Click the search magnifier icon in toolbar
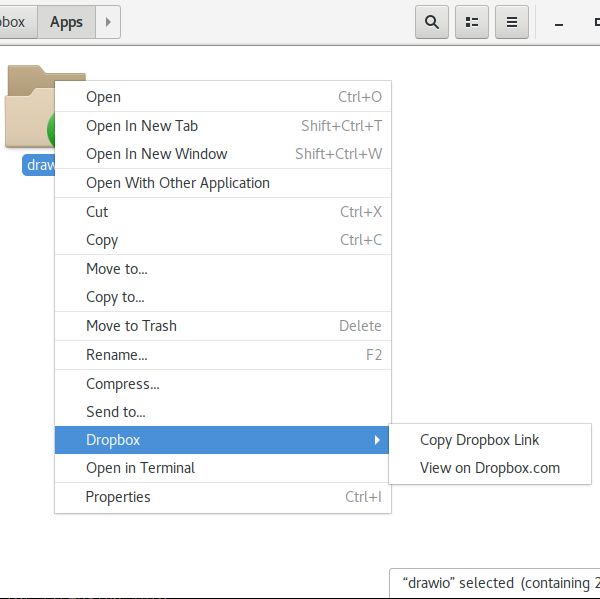 point(432,22)
